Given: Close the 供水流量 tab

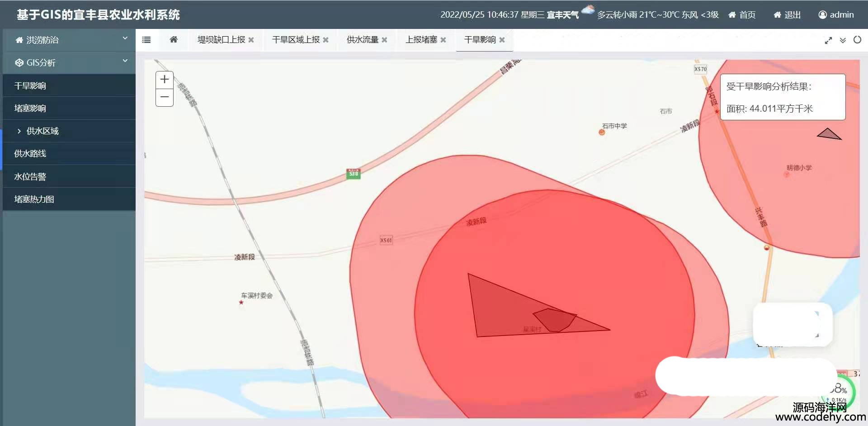Looking at the screenshot, I should [x=384, y=40].
